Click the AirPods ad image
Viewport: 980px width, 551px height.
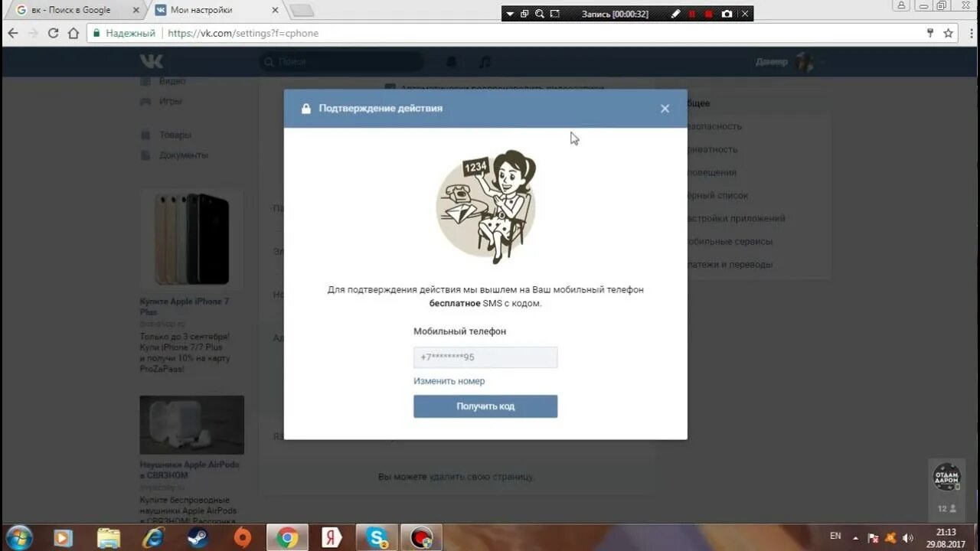(x=191, y=425)
